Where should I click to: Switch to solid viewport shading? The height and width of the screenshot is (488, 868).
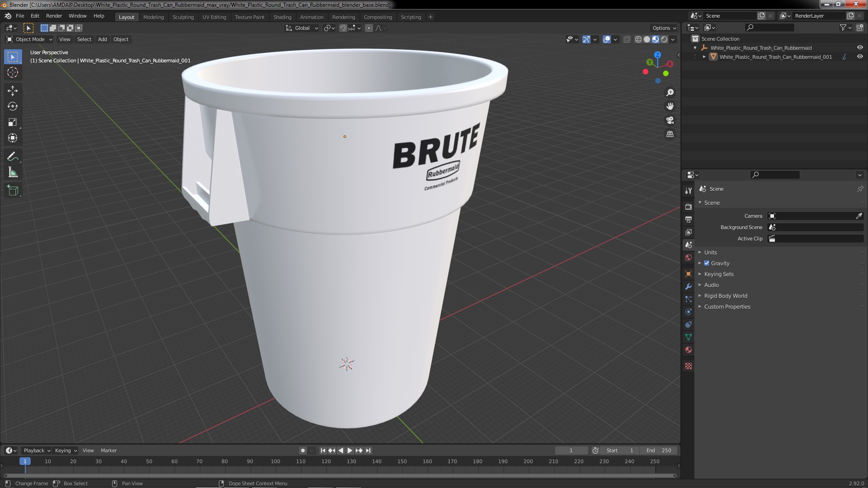point(647,39)
